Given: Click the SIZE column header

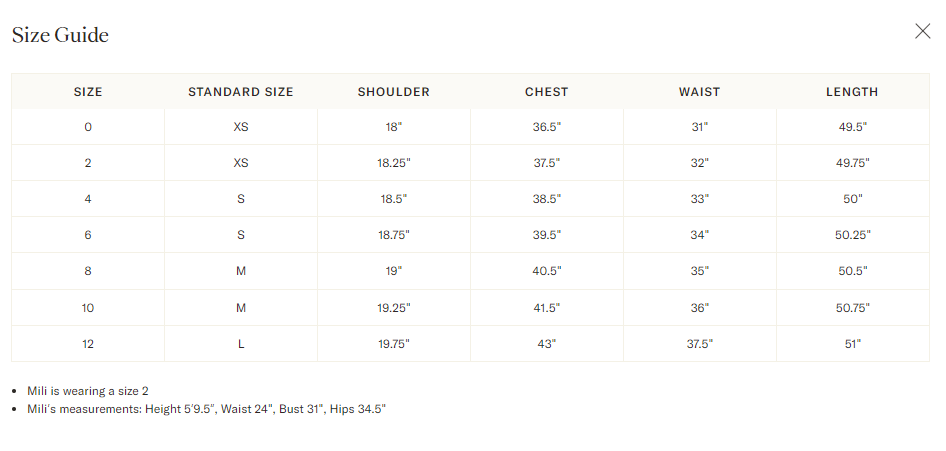Looking at the screenshot, I should 88,92.
